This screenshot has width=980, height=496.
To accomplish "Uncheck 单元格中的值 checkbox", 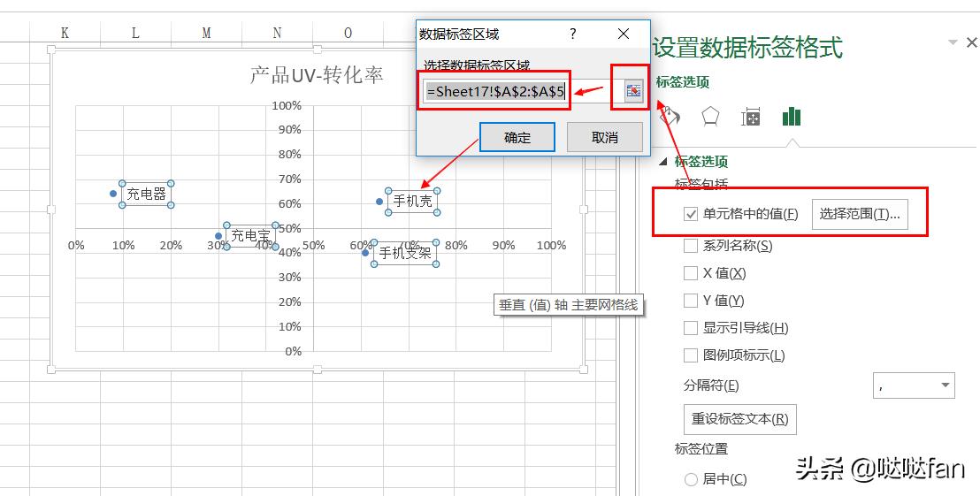I will [691, 214].
